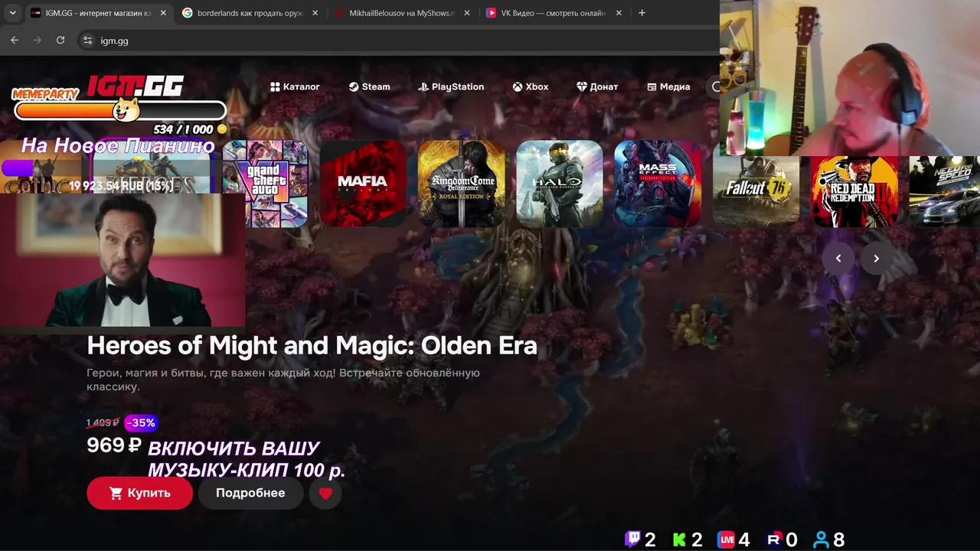Select the Mass Effect thumbnail

[658, 184]
